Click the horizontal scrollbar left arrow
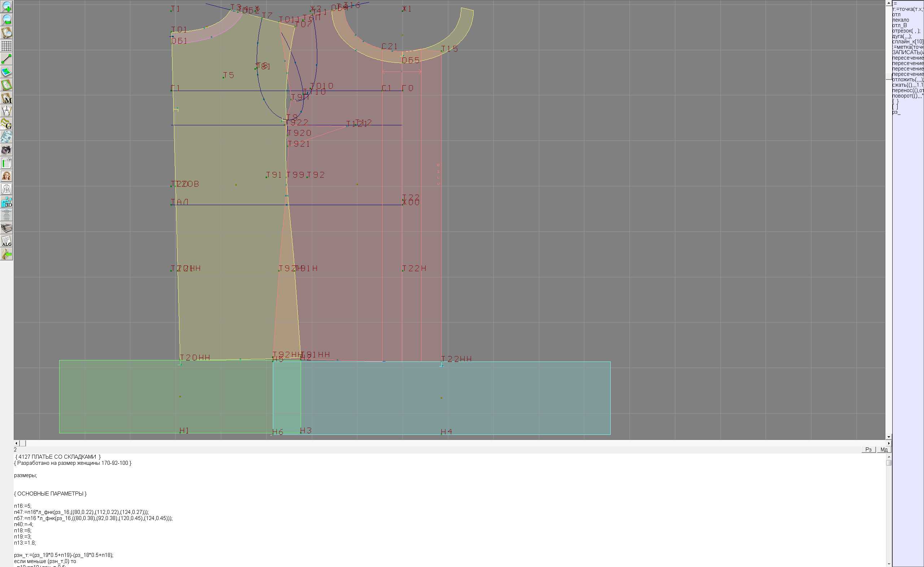Screen dimensions: 924x567 (16, 443)
